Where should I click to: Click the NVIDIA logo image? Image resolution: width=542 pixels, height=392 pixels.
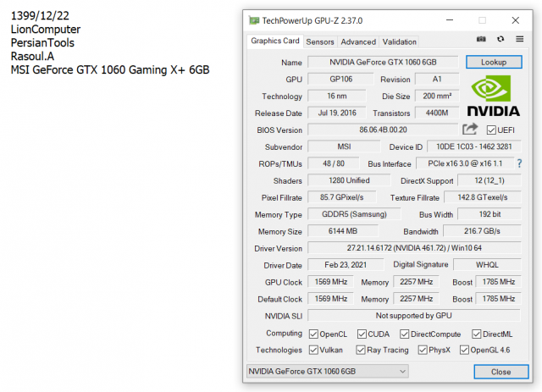[x=494, y=96]
